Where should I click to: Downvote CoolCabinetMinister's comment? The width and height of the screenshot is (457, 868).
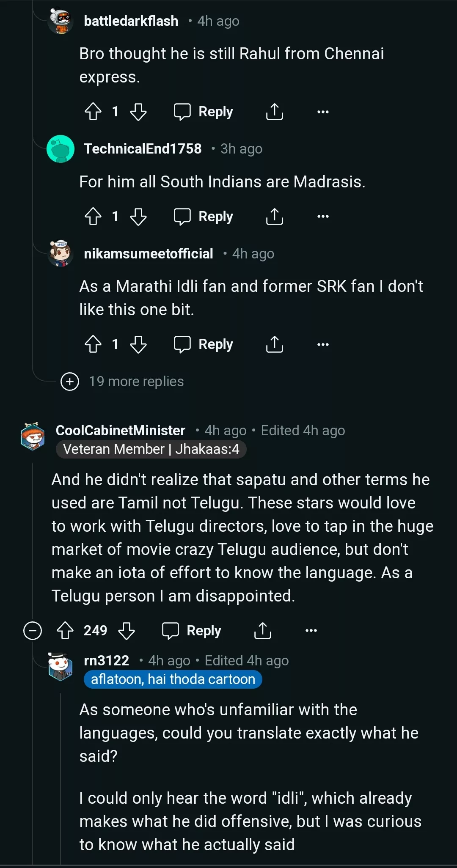(x=127, y=631)
